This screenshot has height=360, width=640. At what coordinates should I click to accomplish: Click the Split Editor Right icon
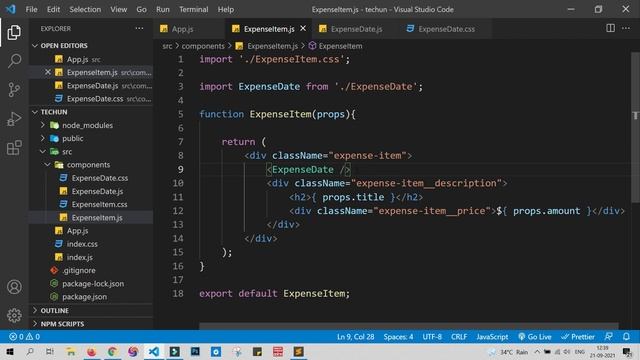point(610,28)
